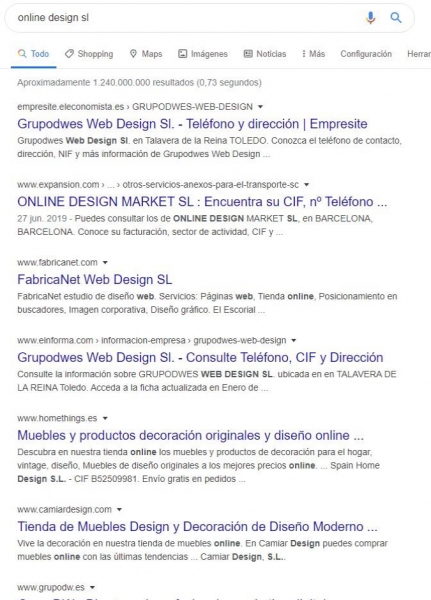Viewport: 431px width, 600px height.
Task: Expand the Más menu
Action: (313, 54)
